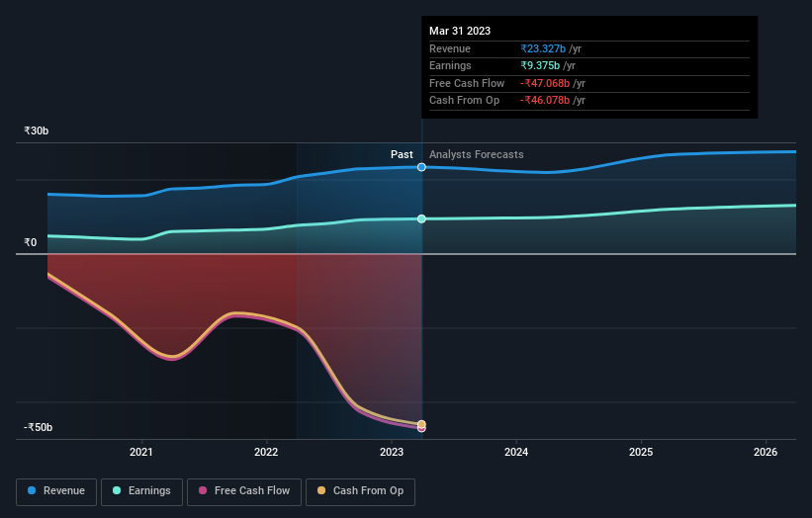Click the ₹30b y-axis label

(37, 130)
